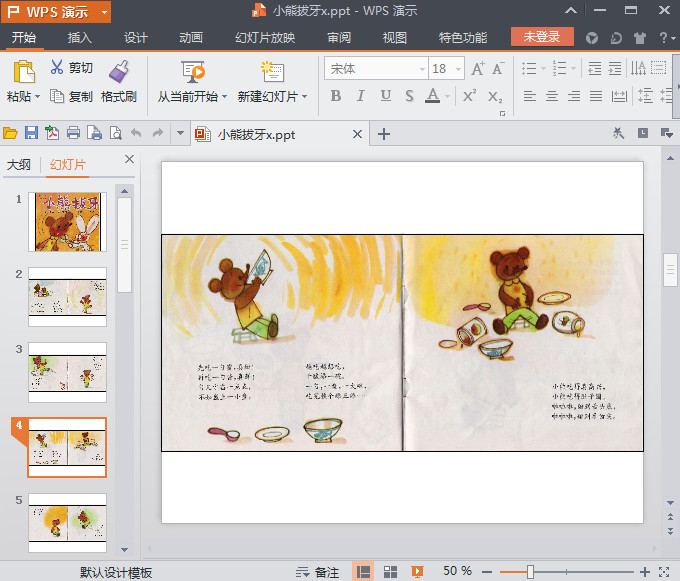The height and width of the screenshot is (581, 680).
Task: Select slide 5 thumbnail
Action: click(x=67, y=523)
